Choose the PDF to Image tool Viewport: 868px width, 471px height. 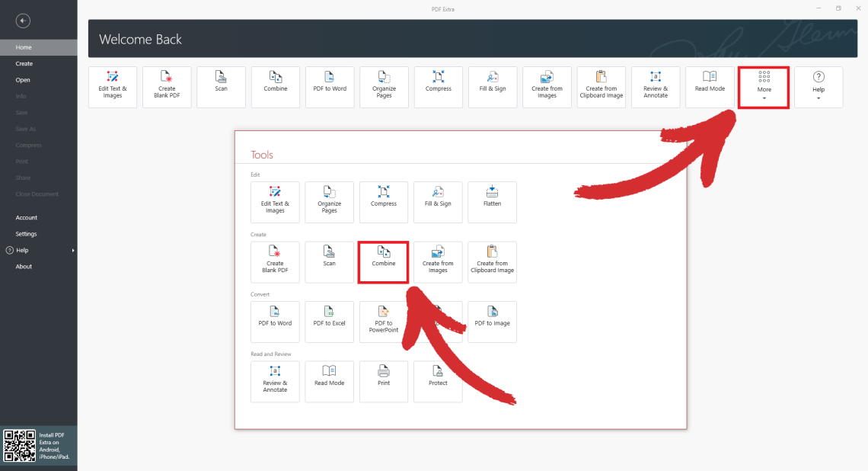(492, 322)
